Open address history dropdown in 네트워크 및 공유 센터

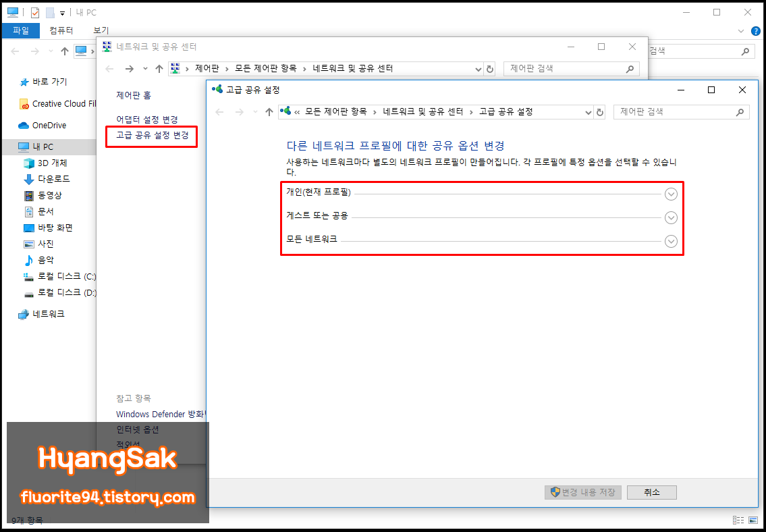pyautogui.click(x=478, y=70)
